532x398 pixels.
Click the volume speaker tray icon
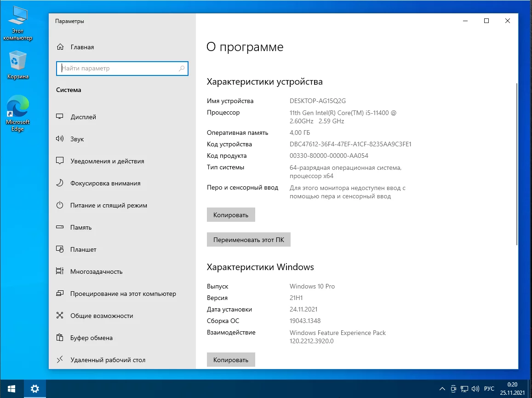pos(475,389)
